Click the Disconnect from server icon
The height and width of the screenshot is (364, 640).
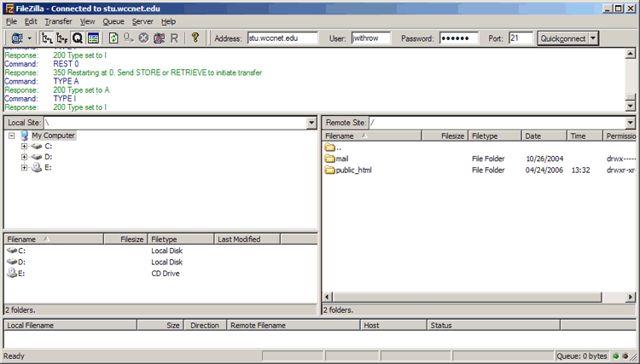point(159,38)
